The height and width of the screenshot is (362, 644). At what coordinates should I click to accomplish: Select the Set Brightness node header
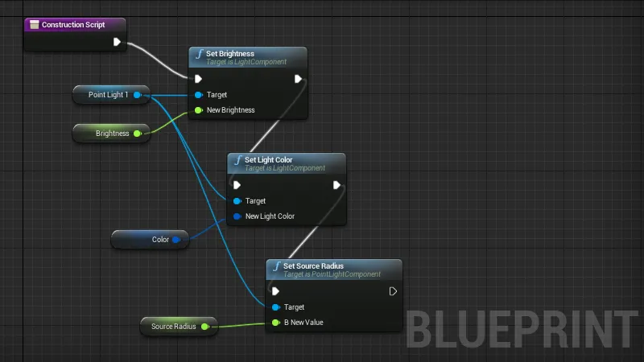point(248,57)
